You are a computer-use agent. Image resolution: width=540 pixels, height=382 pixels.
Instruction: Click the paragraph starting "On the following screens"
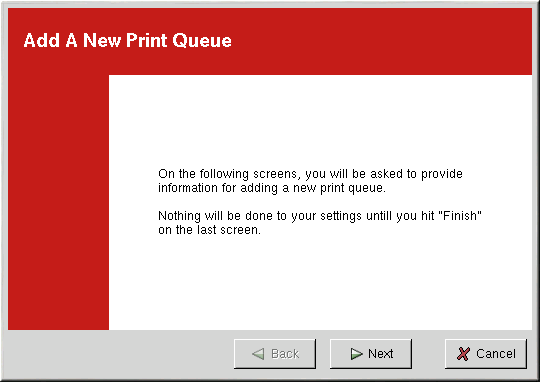click(x=310, y=181)
